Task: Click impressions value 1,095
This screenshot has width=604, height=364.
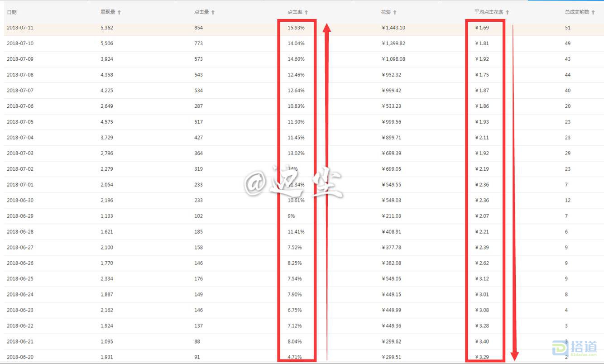Action: pyautogui.click(x=107, y=342)
